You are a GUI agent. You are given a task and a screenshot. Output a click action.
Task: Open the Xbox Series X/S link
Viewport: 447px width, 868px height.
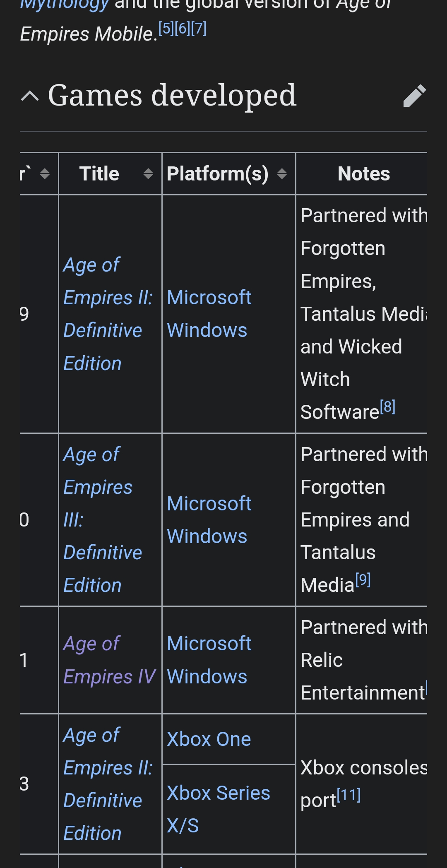click(219, 809)
